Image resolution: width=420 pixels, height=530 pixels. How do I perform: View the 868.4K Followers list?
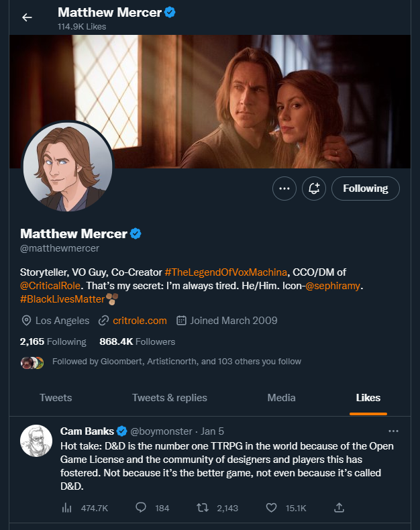[x=137, y=341]
